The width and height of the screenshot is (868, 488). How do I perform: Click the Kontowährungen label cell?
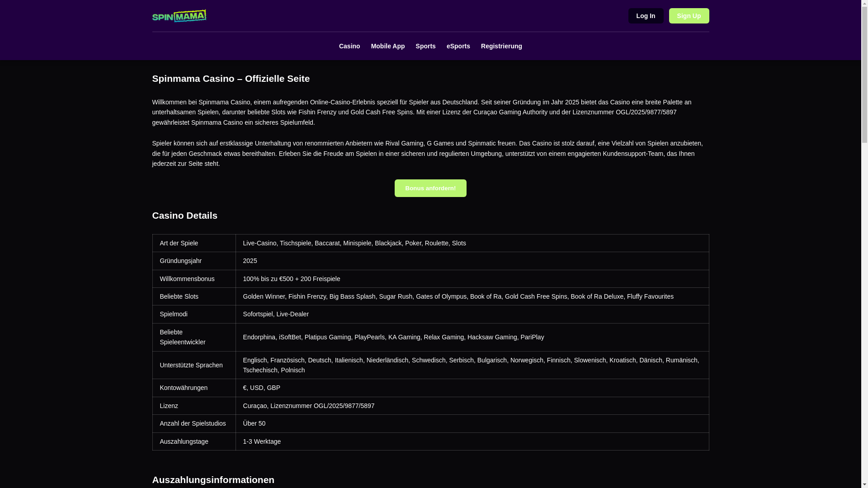coord(194,388)
